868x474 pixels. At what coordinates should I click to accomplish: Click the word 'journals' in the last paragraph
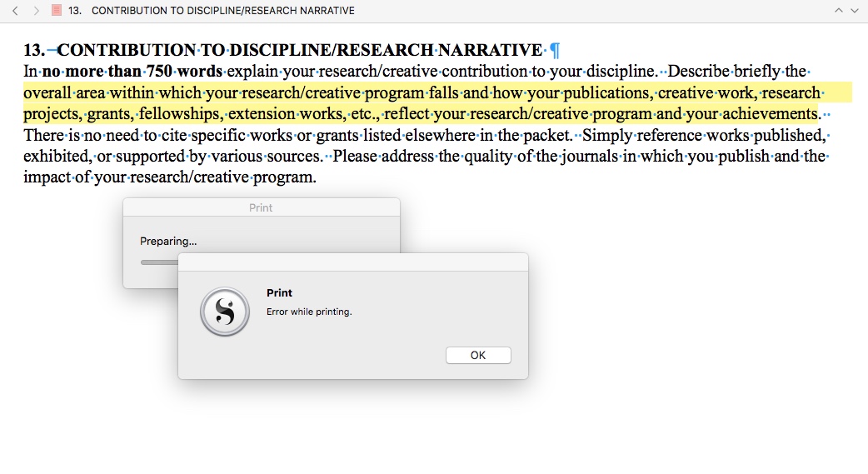pos(590,157)
